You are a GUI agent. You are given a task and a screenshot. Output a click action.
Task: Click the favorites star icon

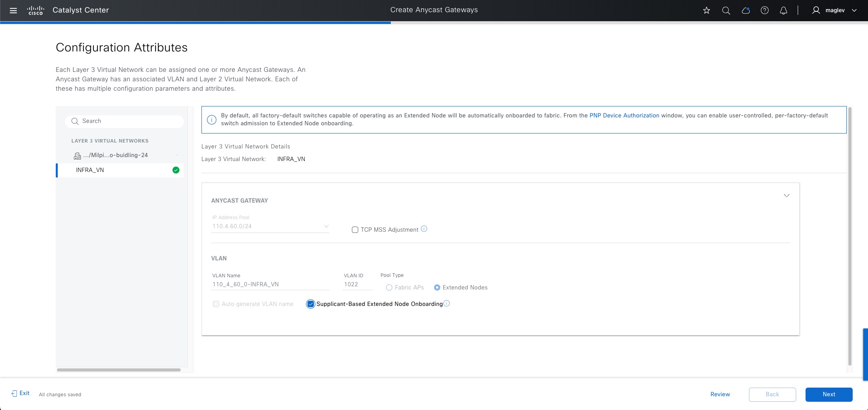click(707, 11)
